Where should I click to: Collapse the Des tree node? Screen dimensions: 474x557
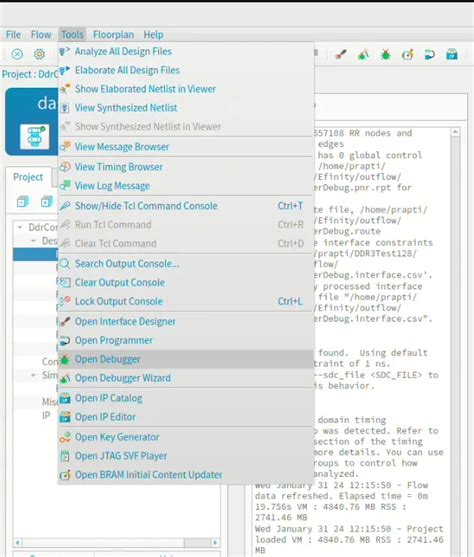click(x=33, y=241)
